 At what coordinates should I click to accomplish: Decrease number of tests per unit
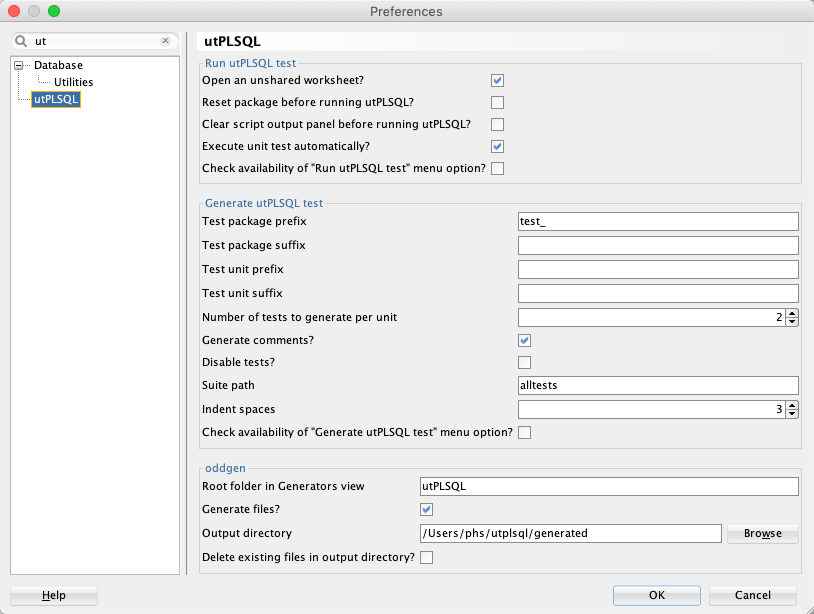(792, 322)
